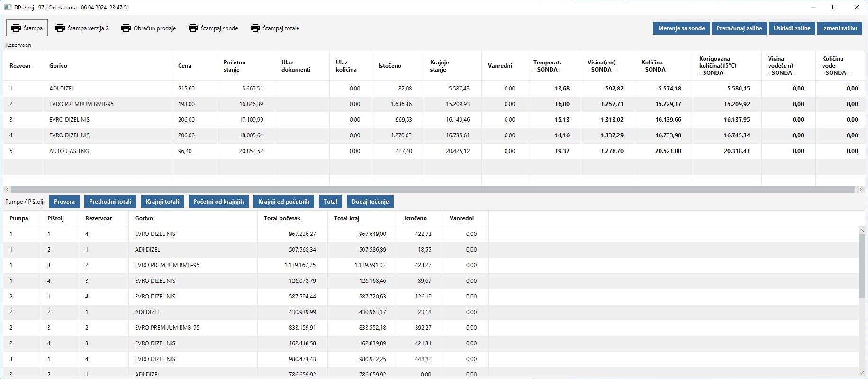Sort by Gorivo column header in reservoirs
Viewport: 868px width, 379px height.
58,66
